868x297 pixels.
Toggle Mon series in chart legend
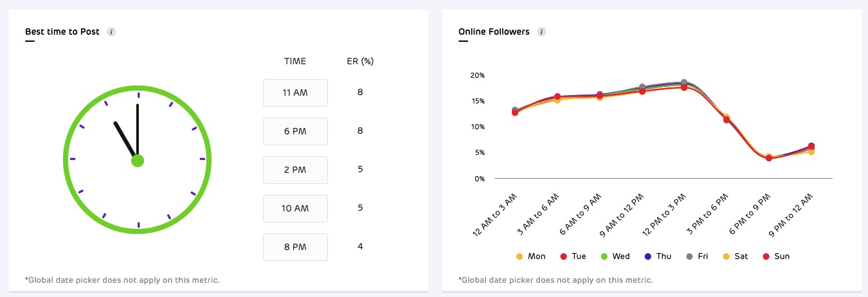(x=531, y=256)
